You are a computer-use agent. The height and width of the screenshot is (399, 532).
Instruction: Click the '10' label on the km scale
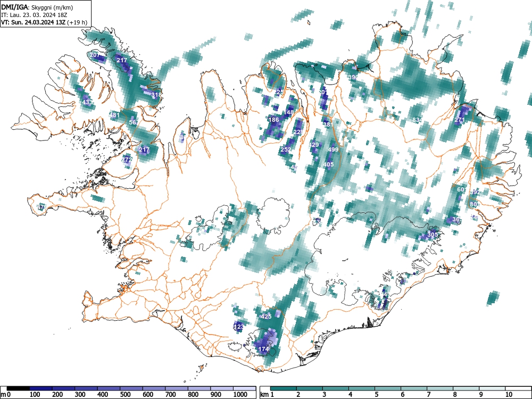[509, 394]
